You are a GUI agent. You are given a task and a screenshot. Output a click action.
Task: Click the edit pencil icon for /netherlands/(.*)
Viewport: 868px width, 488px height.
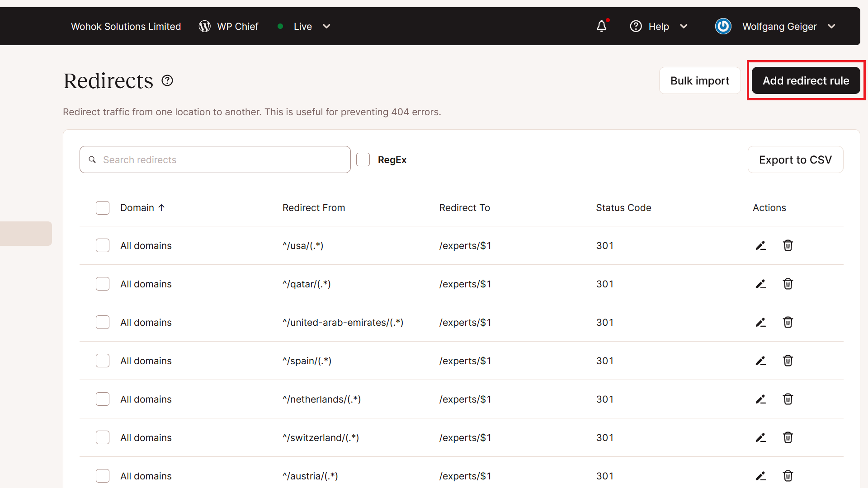pyautogui.click(x=761, y=399)
